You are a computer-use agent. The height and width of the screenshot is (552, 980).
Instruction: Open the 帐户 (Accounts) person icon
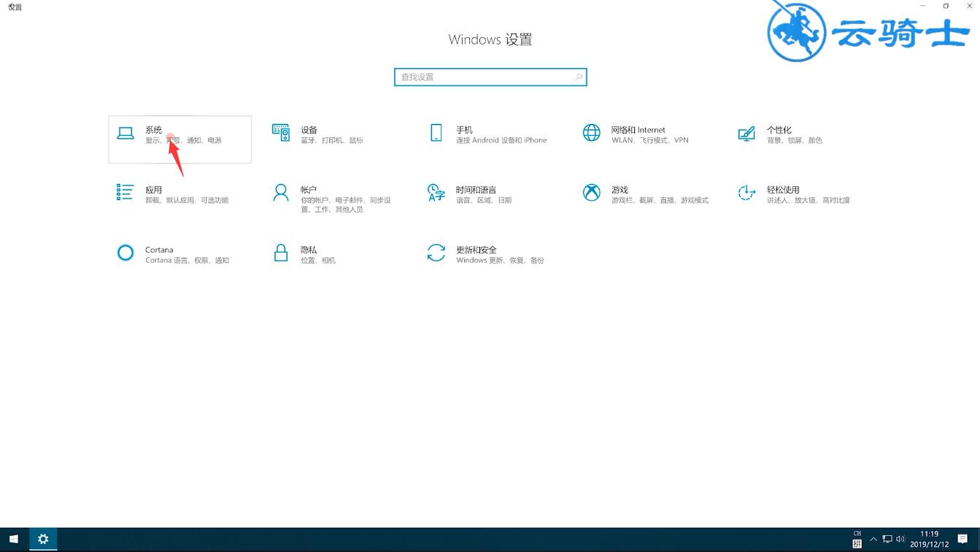coord(281,192)
